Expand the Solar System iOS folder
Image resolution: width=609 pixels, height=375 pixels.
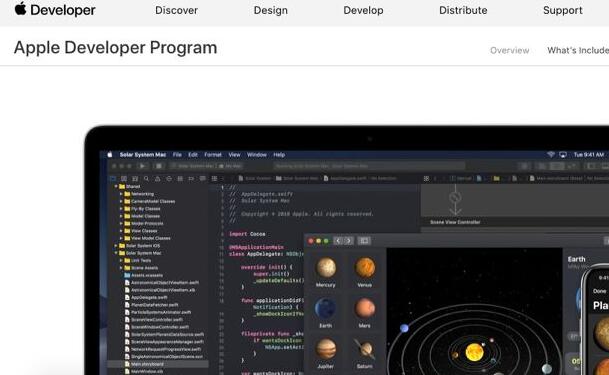pyautogui.click(x=115, y=246)
